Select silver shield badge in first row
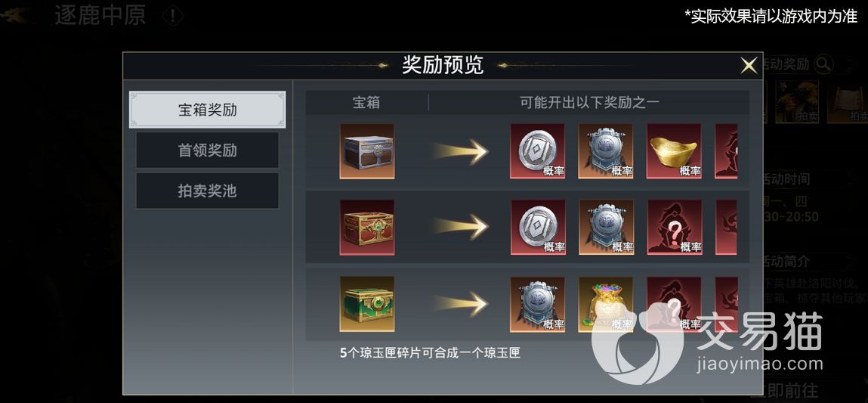Image resolution: width=868 pixels, height=403 pixels. click(606, 151)
